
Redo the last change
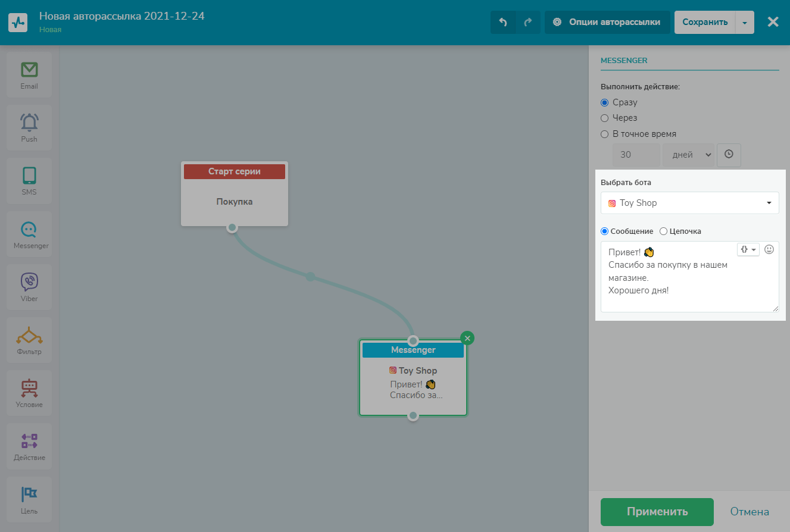528,22
